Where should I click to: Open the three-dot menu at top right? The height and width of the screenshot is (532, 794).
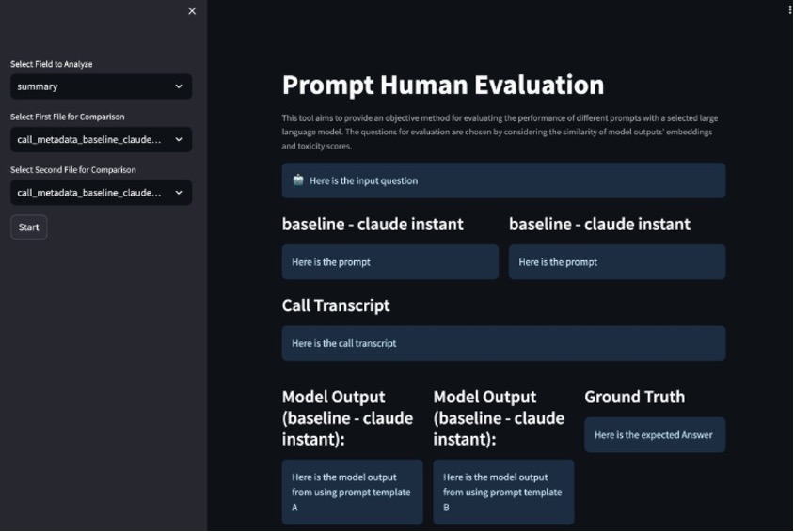pos(790,8)
